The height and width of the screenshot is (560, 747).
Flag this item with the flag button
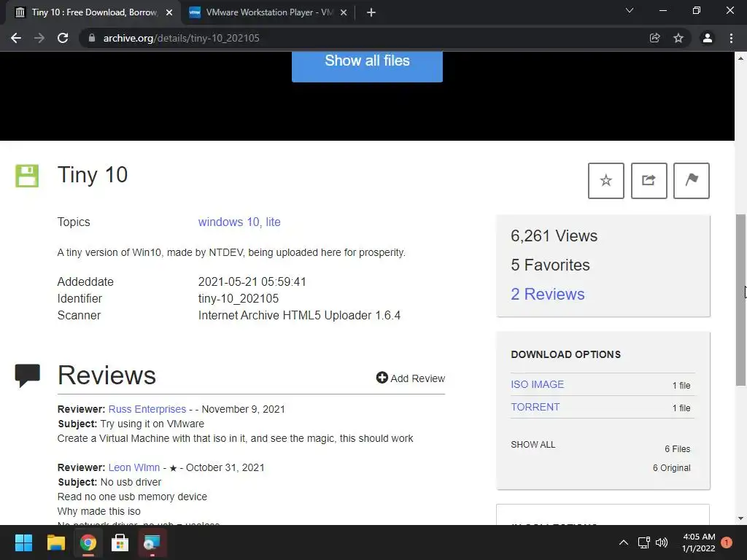(692, 181)
